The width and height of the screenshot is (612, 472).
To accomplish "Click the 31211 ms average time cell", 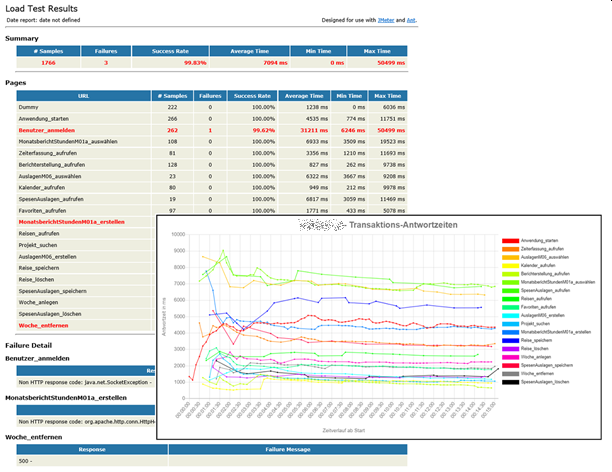I will pos(314,130).
